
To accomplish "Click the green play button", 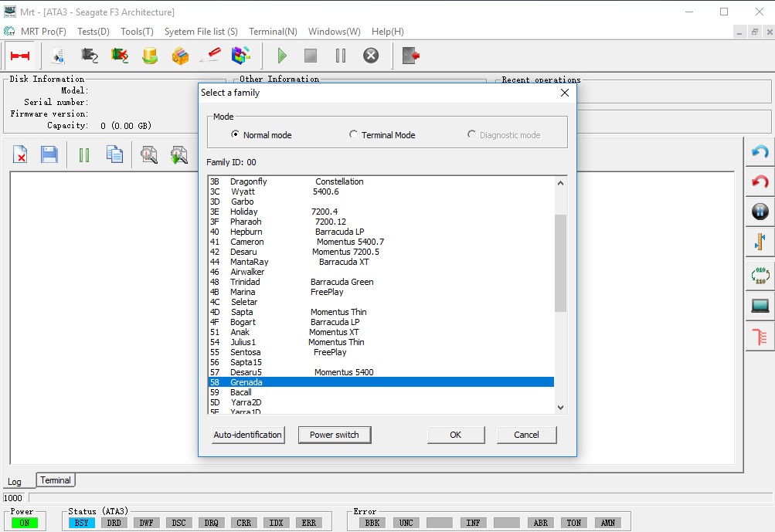I will point(282,56).
